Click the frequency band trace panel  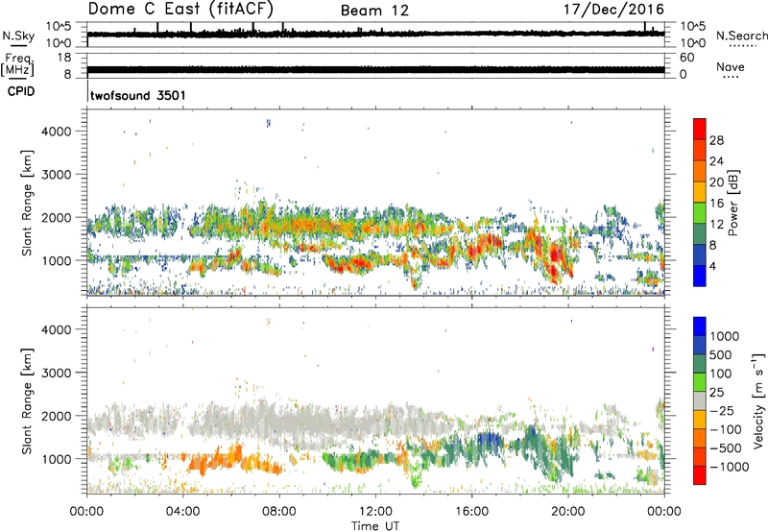(375, 65)
